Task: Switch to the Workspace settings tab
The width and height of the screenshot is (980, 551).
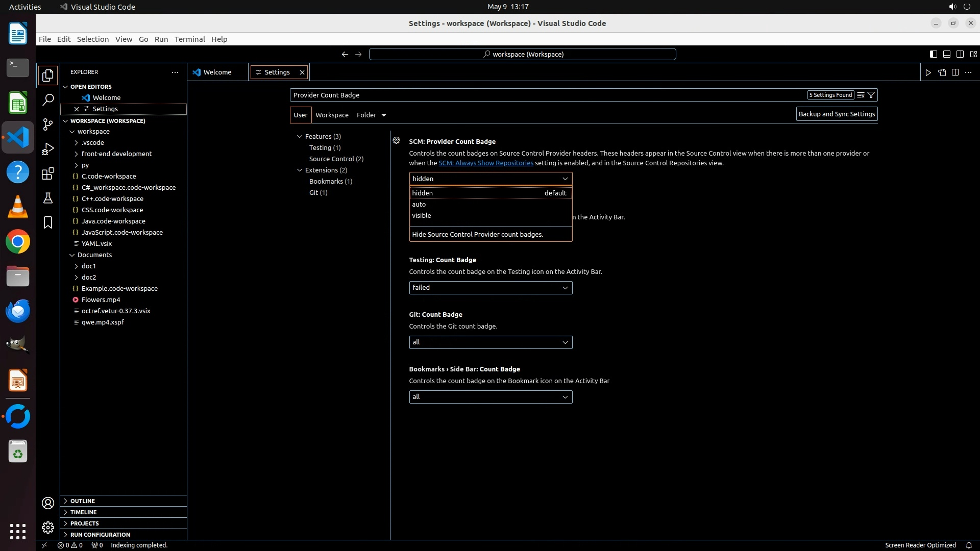Action: coord(332,115)
